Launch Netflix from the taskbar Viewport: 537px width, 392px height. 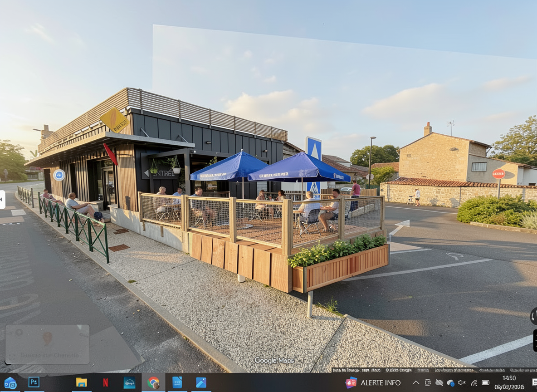coord(105,382)
